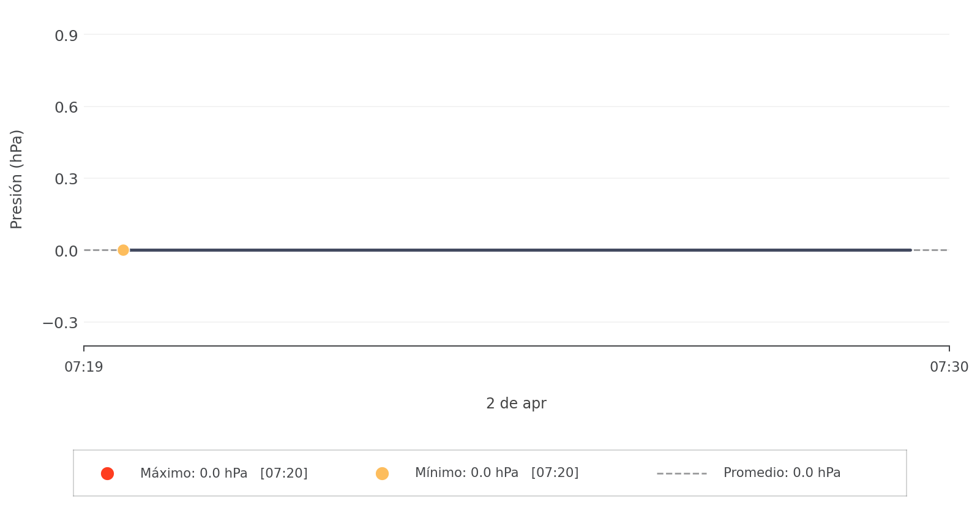980x507 pixels.
Task: Click the orange minimum marker on the pressure line
Action: [123, 250]
